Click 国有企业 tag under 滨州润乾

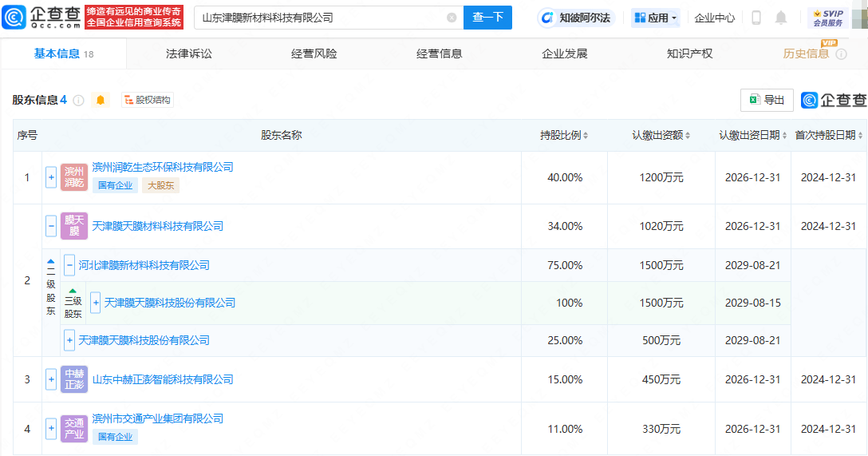(115, 185)
